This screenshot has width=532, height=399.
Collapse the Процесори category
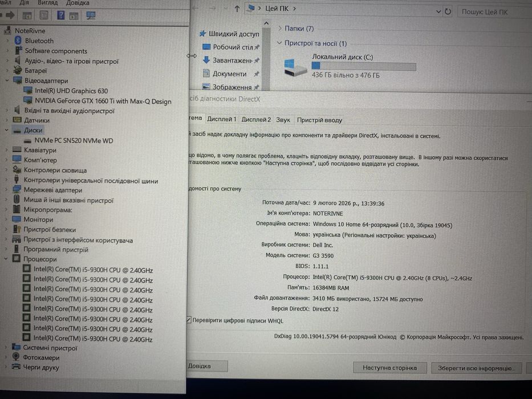(x=6, y=259)
